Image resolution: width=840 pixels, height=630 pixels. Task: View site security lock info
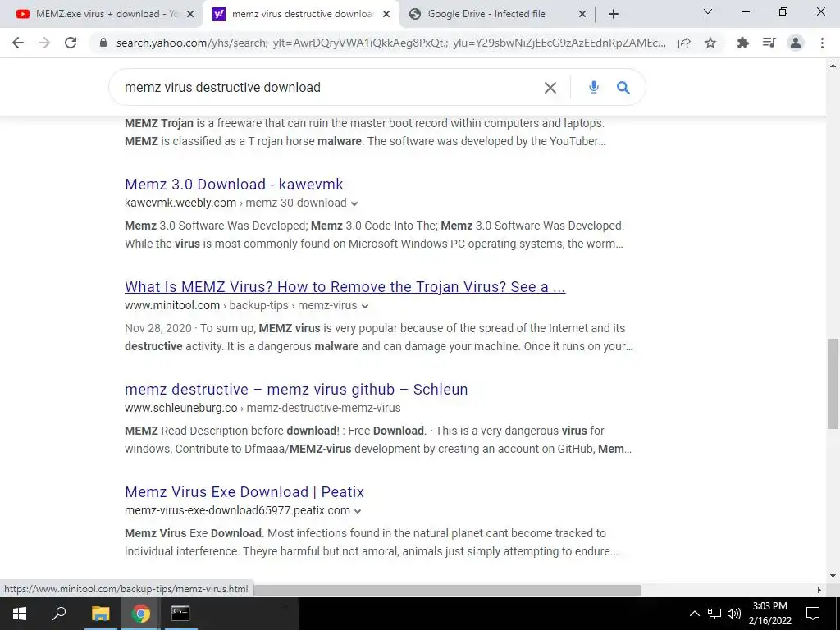tap(104, 43)
